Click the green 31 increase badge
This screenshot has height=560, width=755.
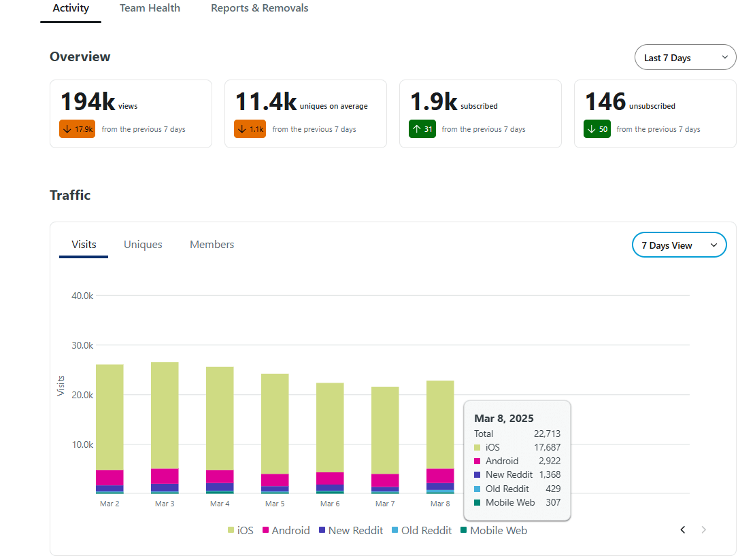[x=422, y=129]
